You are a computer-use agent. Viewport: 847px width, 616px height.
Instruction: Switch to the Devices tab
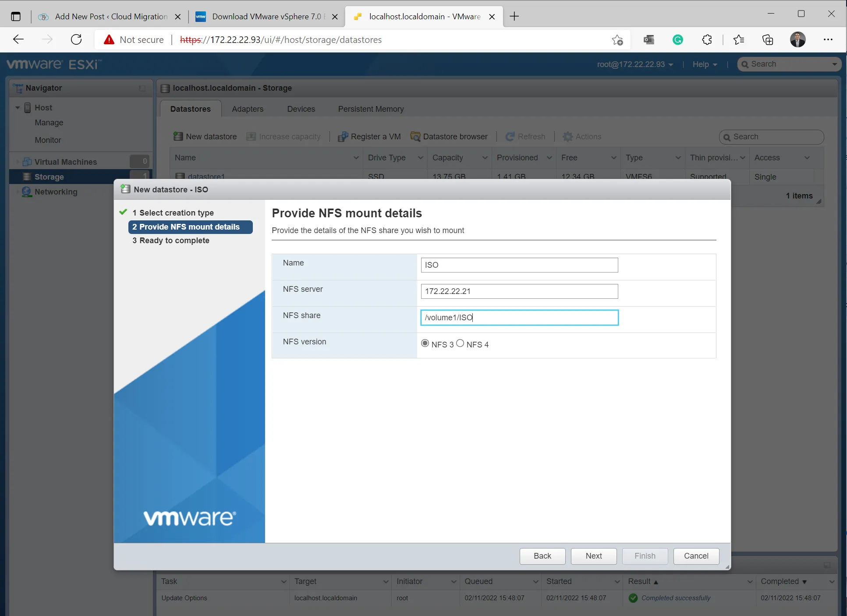[x=301, y=109]
